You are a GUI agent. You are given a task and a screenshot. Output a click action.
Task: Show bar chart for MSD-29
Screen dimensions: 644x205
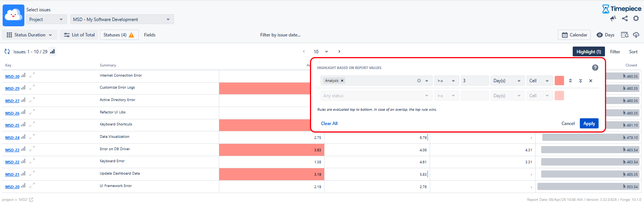(23, 87)
